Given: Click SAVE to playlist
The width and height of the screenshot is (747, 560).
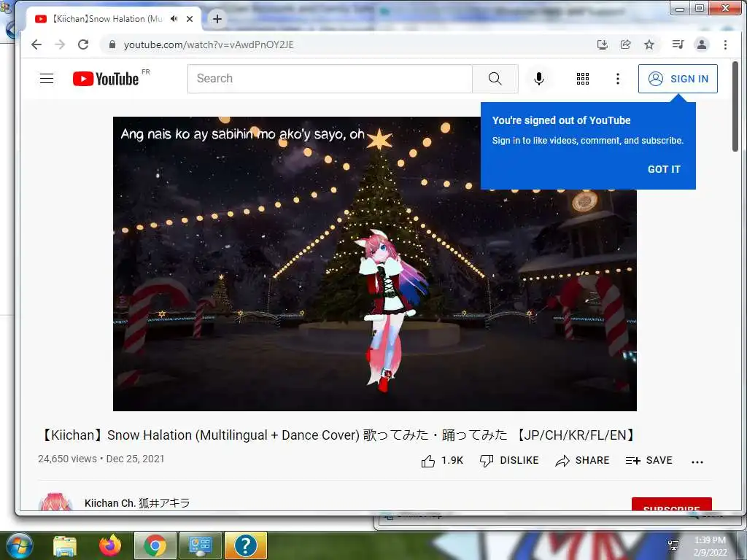Looking at the screenshot, I should click(x=649, y=461).
